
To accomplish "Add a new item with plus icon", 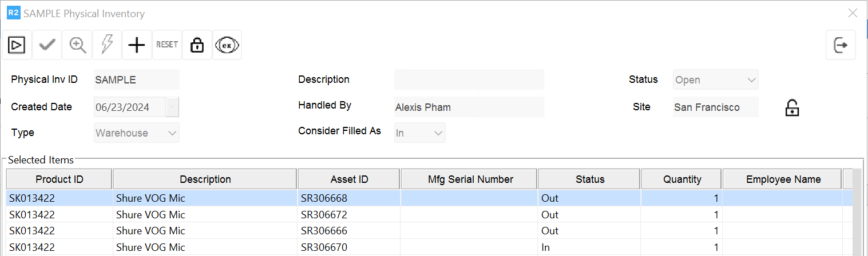I will [137, 45].
